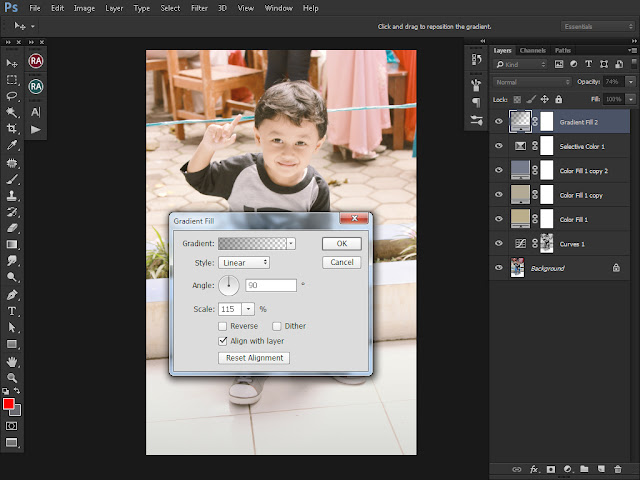The image size is (640, 480).
Task: Select the Crop tool
Action: click(x=12, y=129)
